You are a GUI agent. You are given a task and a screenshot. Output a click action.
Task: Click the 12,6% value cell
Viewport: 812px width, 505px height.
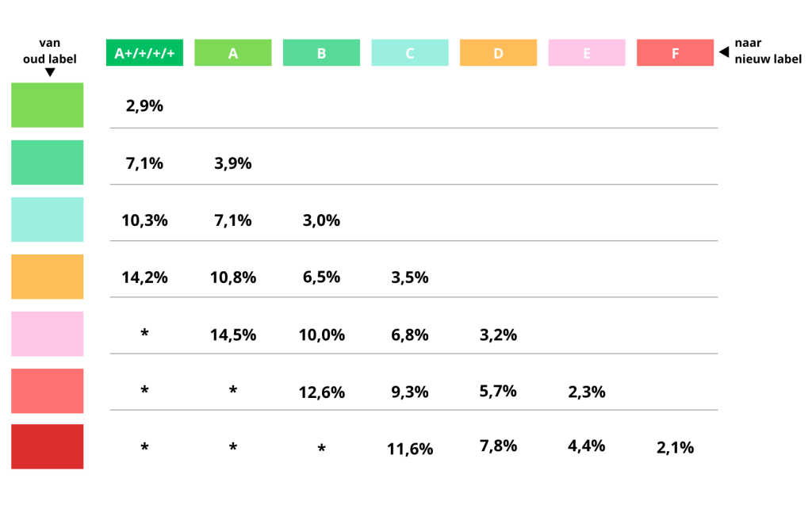click(x=321, y=392)
